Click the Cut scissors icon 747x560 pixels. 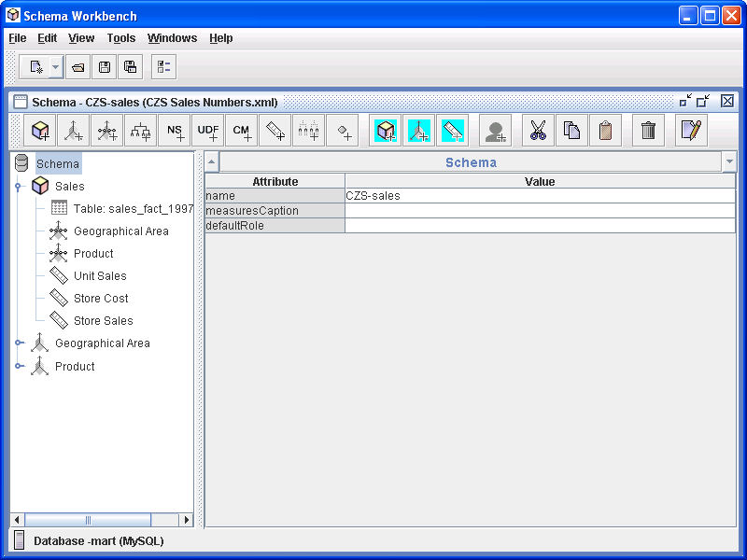539,130
